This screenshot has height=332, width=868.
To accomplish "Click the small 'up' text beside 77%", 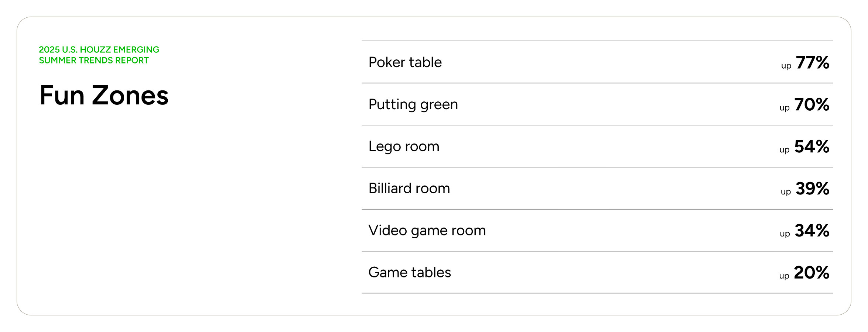I will pyautogui.click(x=786, y=66).
